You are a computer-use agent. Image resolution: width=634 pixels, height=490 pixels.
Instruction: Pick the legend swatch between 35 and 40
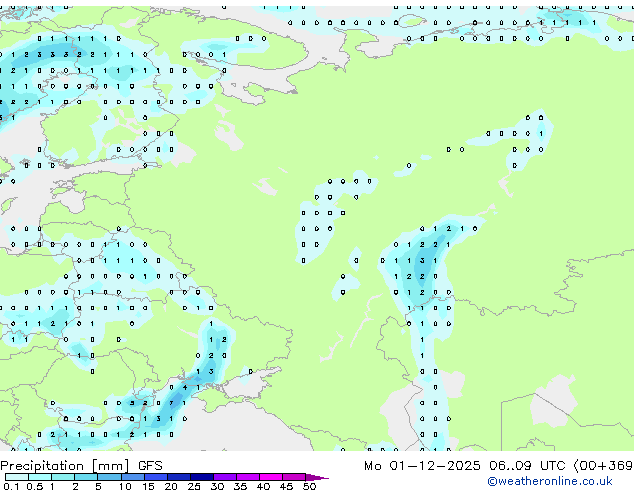pos(248,477)
